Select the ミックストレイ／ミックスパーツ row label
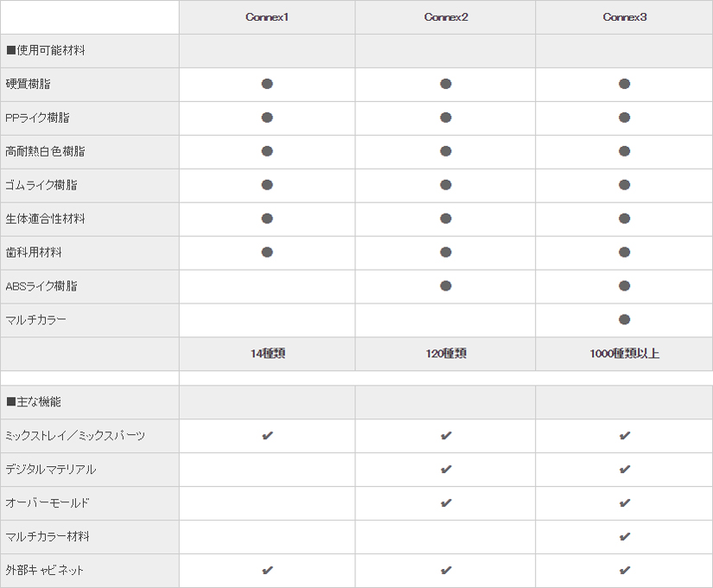 [x=75, y=436]
